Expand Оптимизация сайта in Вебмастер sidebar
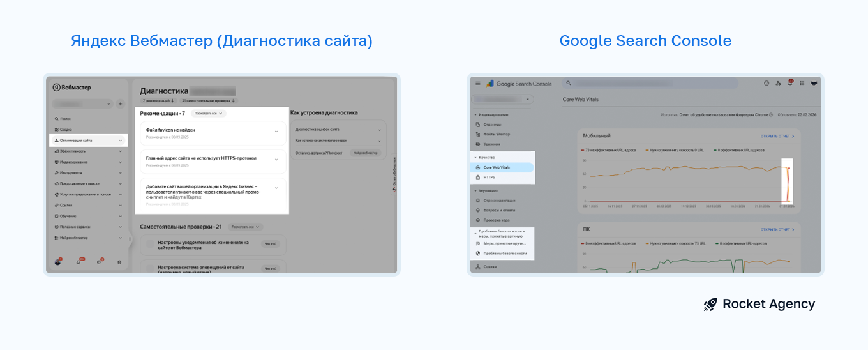Image resolution: width=868 pixels, height=350 pixels. click(x=88, y=141)
